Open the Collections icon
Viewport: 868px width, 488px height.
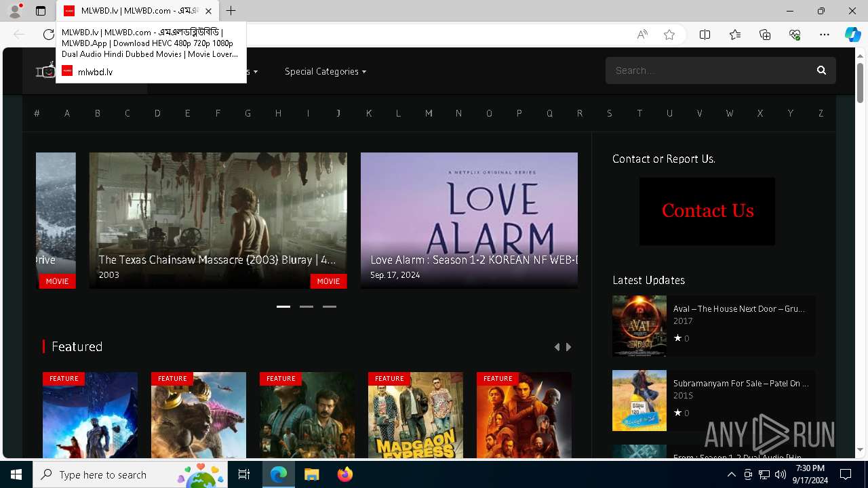[765, 35]
